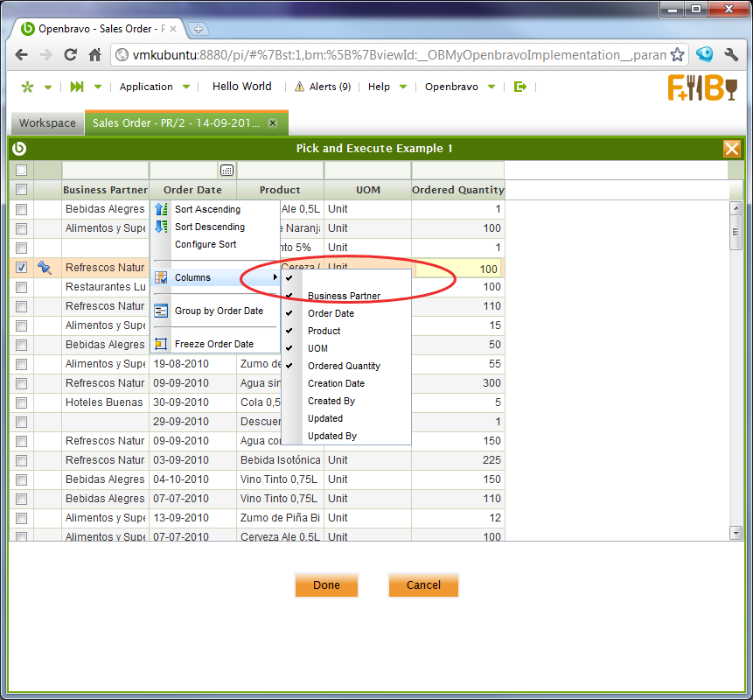Click the Help menu label
753x700 pixels.
click(379, 87)
